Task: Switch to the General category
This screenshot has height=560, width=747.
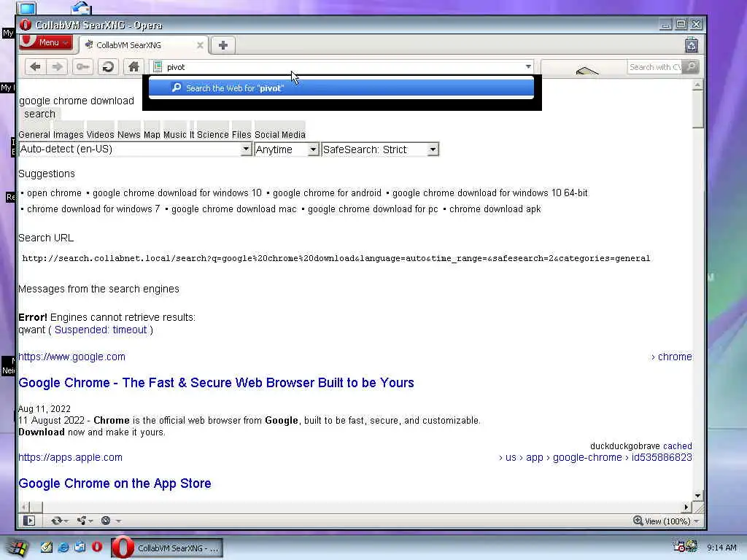Action: (34, 135)
